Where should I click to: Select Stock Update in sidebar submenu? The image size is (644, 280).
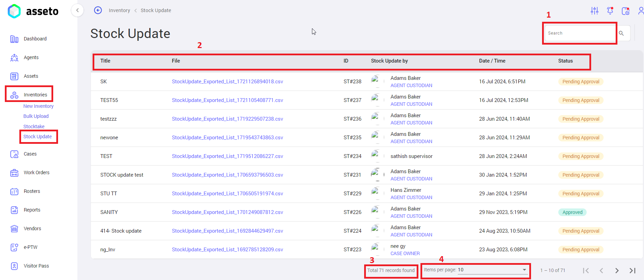point(38,137)
